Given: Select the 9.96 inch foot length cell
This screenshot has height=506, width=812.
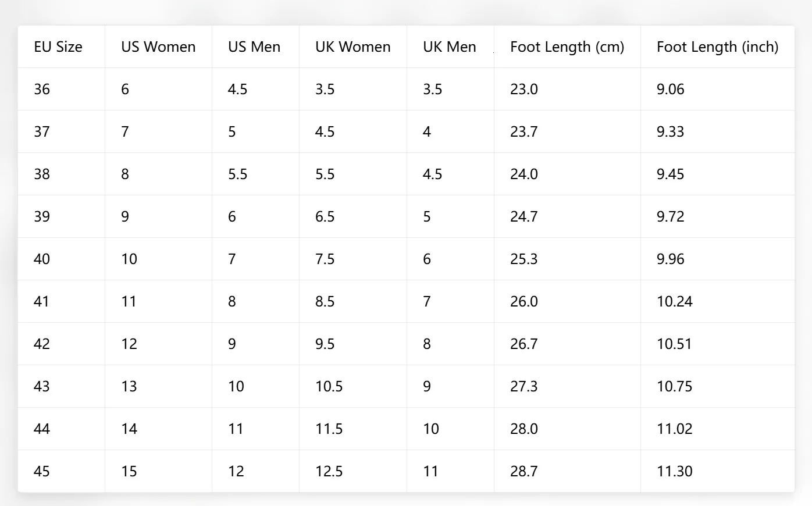Looking at the screenshot, I should 717,259.
